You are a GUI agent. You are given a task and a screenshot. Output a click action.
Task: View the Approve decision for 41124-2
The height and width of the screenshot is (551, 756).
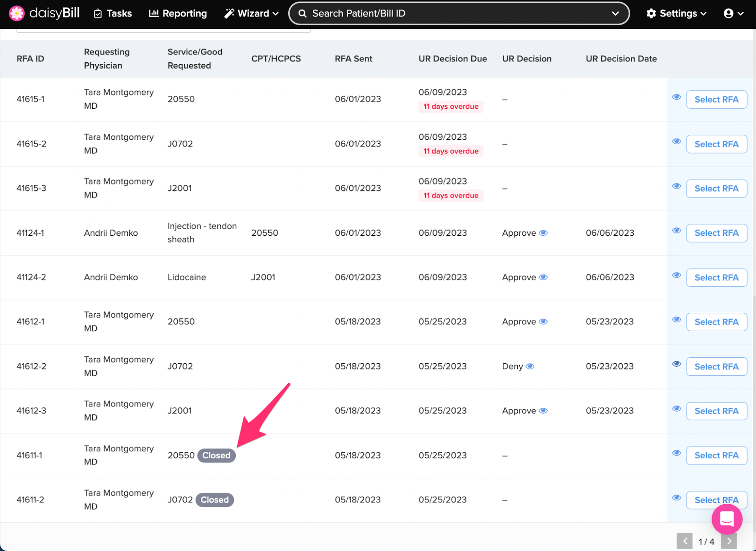[543, 277]
